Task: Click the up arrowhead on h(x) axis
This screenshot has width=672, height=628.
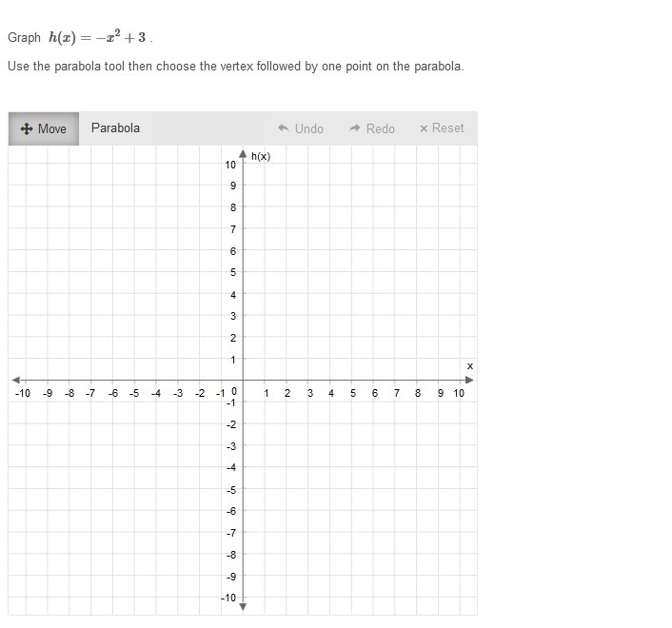Action: (x=243, y=154)
